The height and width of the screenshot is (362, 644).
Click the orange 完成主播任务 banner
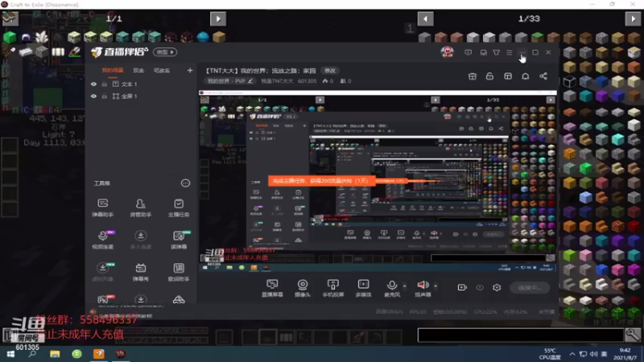[x=321, y=180]
